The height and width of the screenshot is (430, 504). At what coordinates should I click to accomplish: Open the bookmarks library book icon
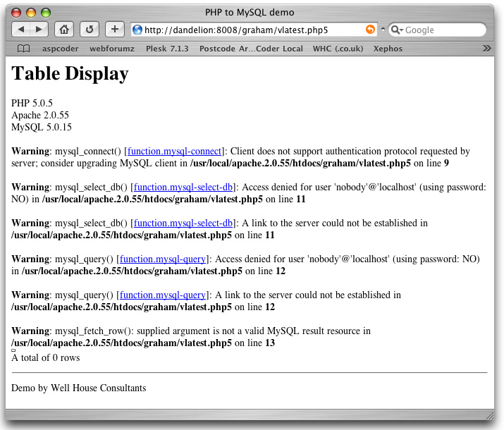[24, 49]
